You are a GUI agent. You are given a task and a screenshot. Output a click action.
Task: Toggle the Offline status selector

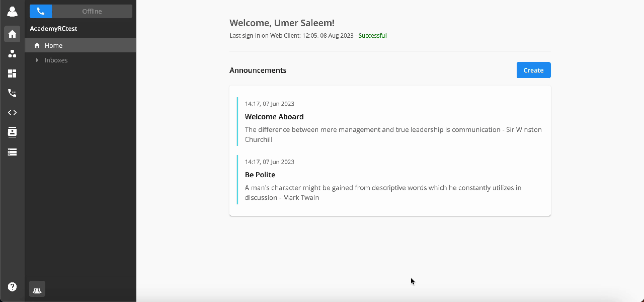(92, 11)
